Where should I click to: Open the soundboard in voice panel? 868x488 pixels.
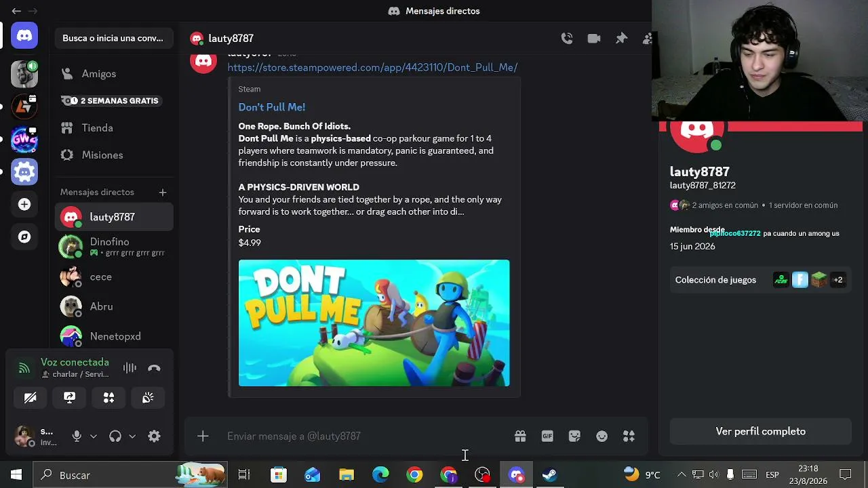[x=148, y=398]
